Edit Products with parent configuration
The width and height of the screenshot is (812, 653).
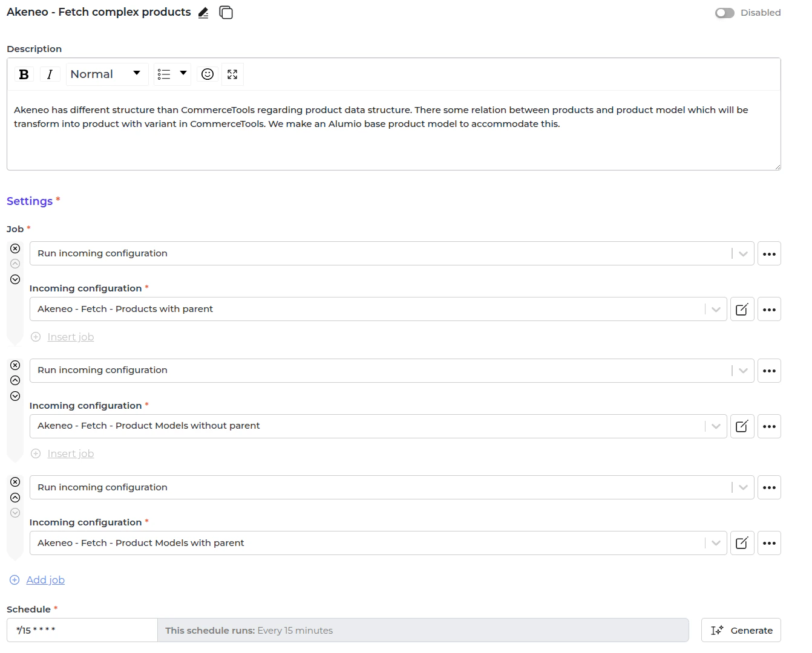pyautogui.click(x=742, y=309)
